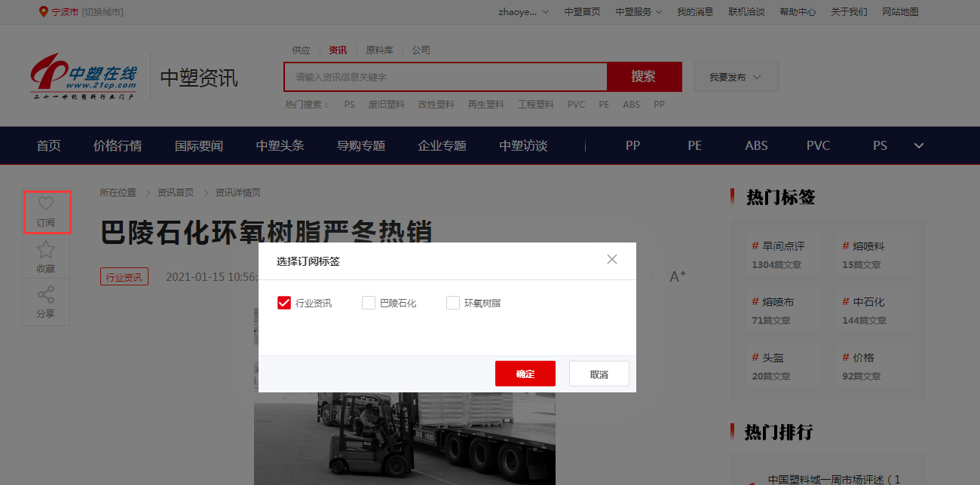980x485 pixels.
Task: Open 首页 in navigation bar
Action: [x=48, y=146]
